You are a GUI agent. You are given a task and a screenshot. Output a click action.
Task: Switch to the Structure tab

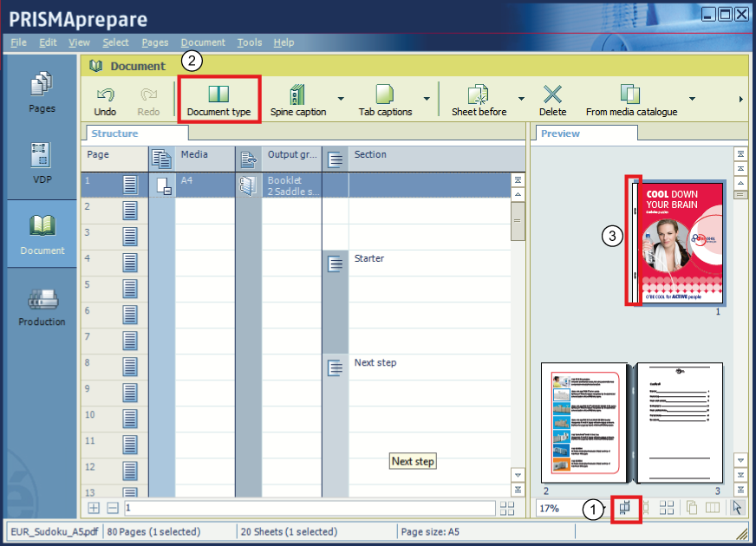114,133
